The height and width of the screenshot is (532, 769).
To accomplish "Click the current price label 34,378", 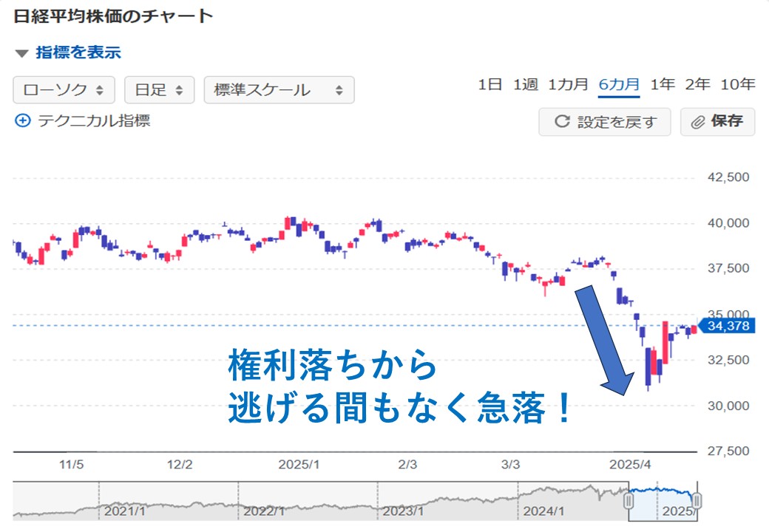I will click(728, 326).
